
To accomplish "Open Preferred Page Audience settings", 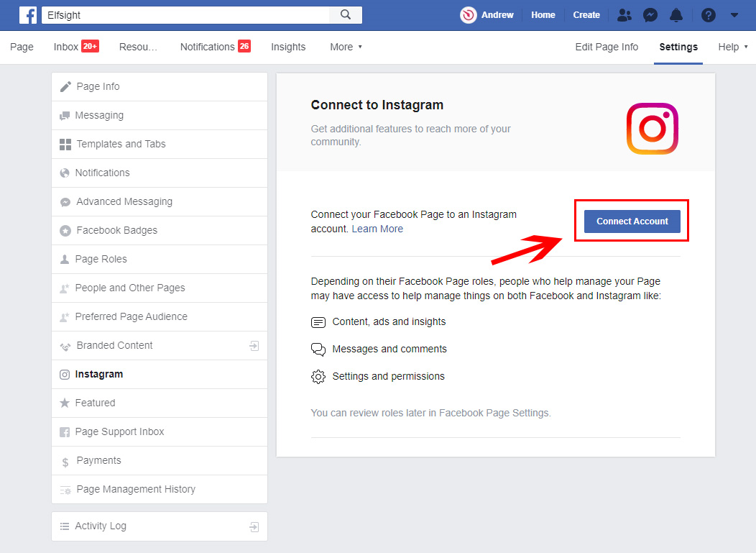I will point(160,316).
